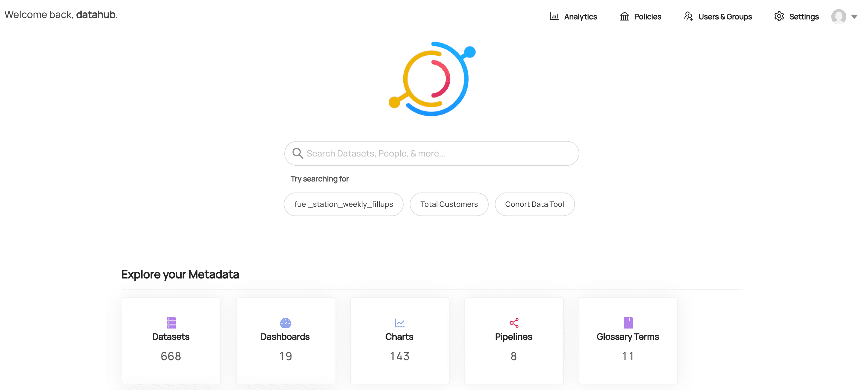The height and width of the screenshot is (390, 868).
Task: Open the Settings menu item
Action: point(796,16)
